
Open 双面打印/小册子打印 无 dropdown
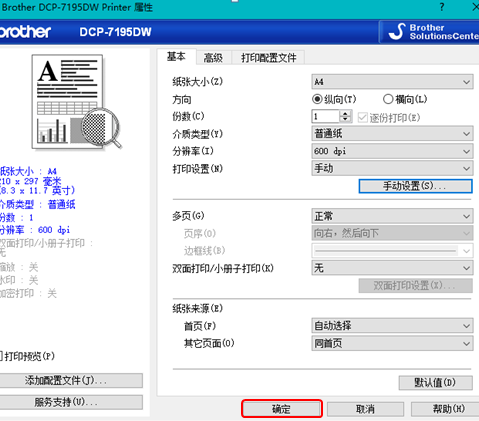(392, 268)
